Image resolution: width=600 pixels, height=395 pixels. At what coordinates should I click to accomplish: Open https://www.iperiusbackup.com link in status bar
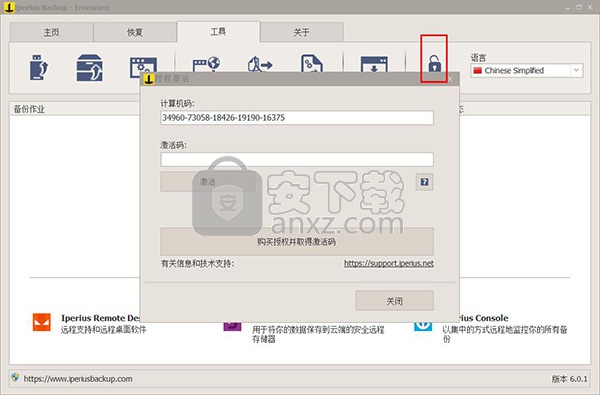coord(78,379)
